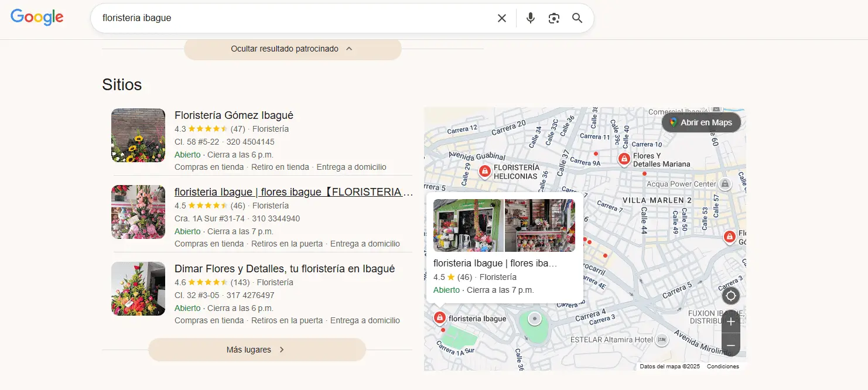
Task: Open image search with camera icon
Action: click(x=553, y=18)
